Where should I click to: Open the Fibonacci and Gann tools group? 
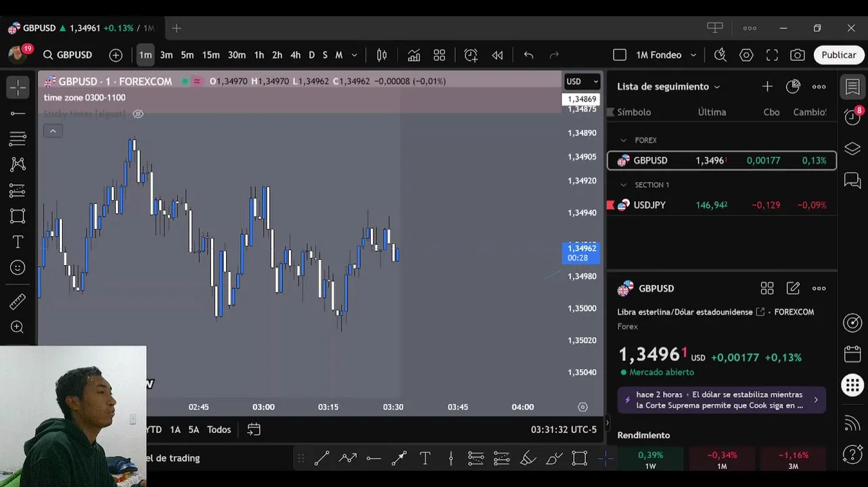coord(18,139)
